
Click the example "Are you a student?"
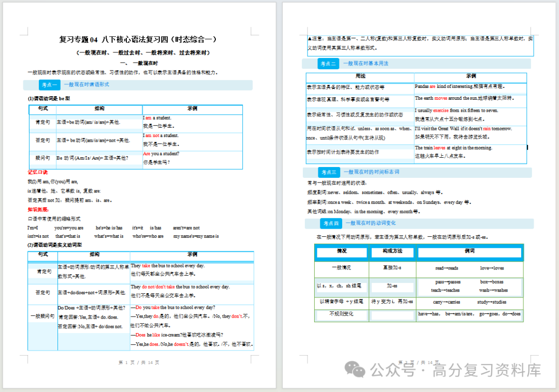click(x=161, y=154)
